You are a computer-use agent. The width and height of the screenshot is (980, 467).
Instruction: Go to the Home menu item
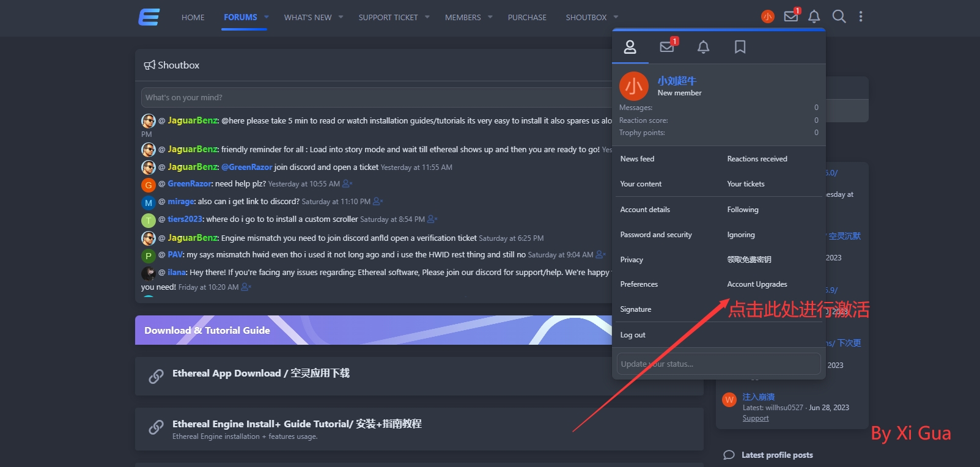coord(193,17)
